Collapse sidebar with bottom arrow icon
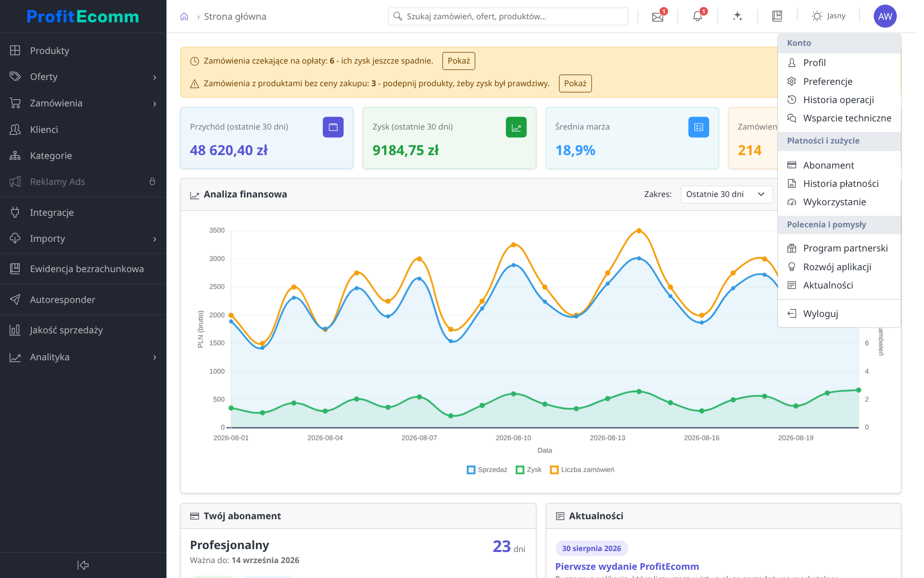The height and width of the screenshot is (578, 924). [83, 565]
